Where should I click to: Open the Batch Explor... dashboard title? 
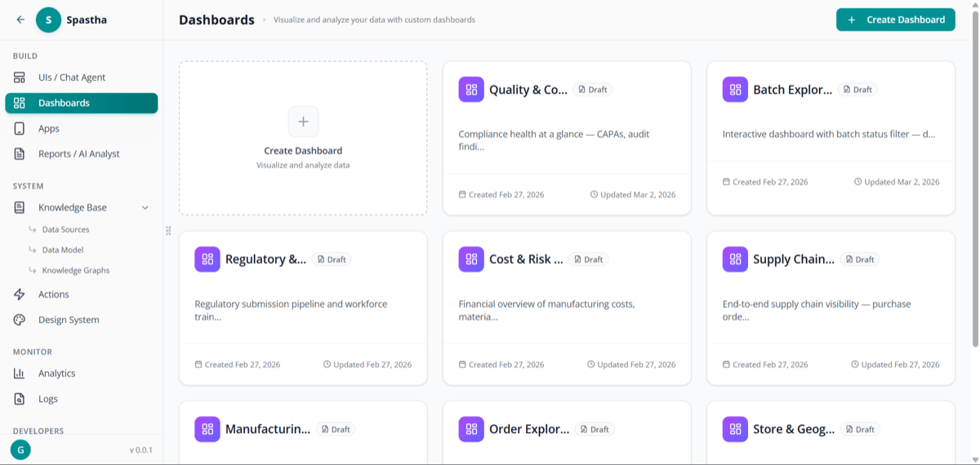point(793,90)
